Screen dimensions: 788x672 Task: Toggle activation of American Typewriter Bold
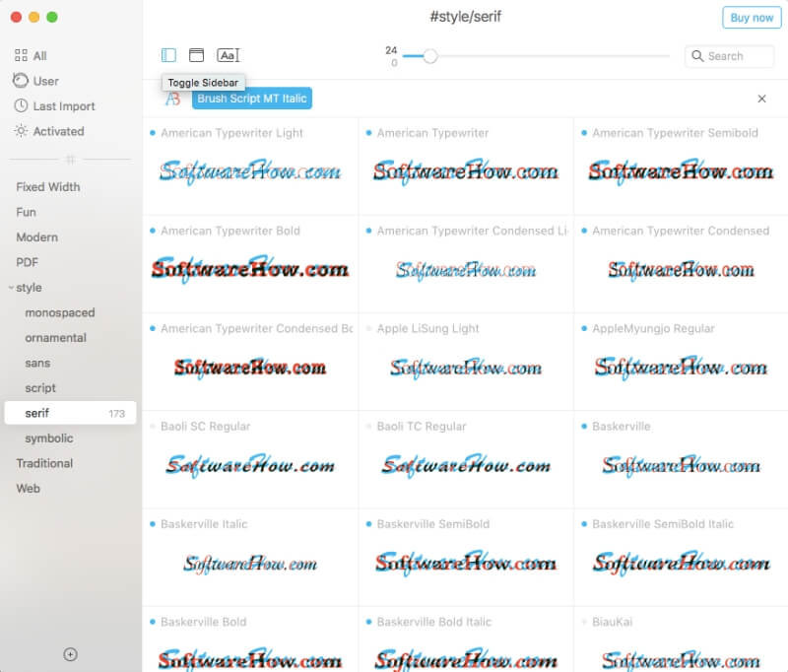tap(153, 231)
